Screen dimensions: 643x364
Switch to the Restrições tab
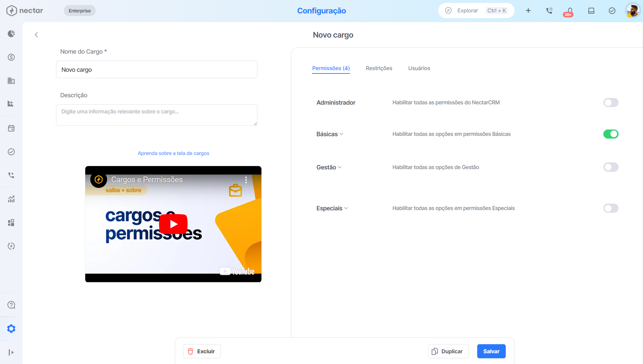(x=379, y=68)
